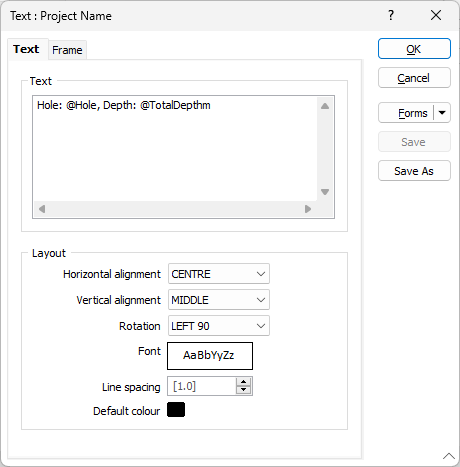Click the horizontal scroll right arrow

[308, 209]
